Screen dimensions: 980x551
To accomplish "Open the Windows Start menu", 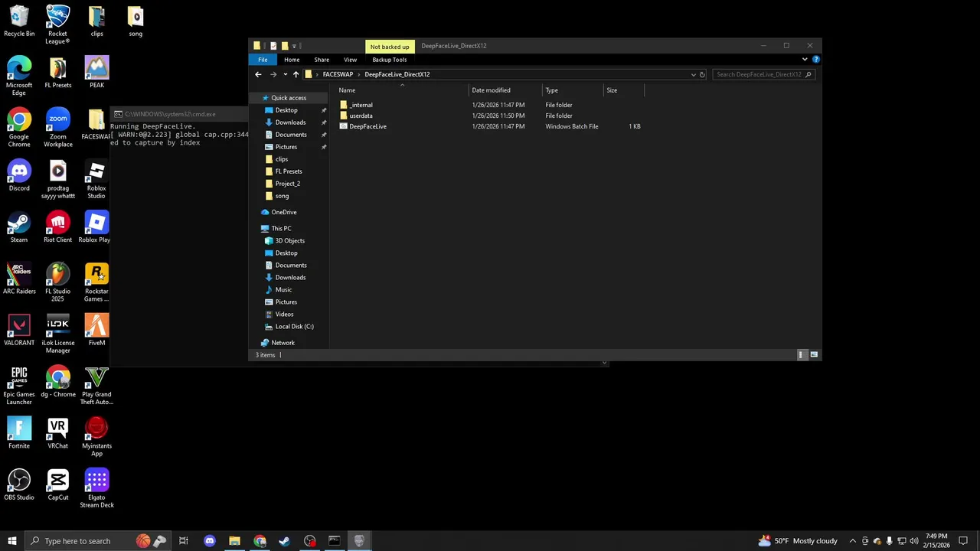I will (12, 541).
